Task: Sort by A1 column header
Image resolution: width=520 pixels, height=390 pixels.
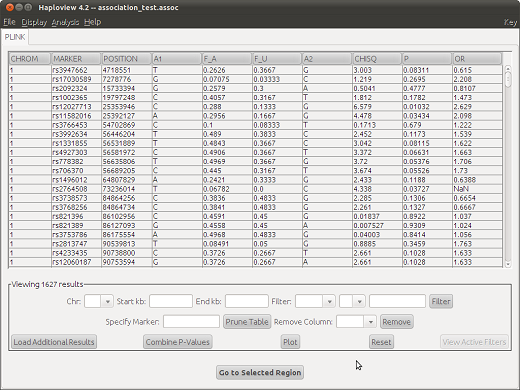Action: (177, 59)
